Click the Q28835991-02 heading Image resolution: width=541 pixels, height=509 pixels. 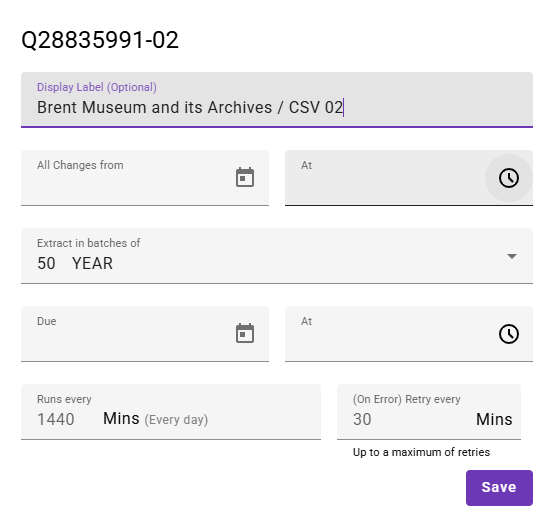[100, 40]
